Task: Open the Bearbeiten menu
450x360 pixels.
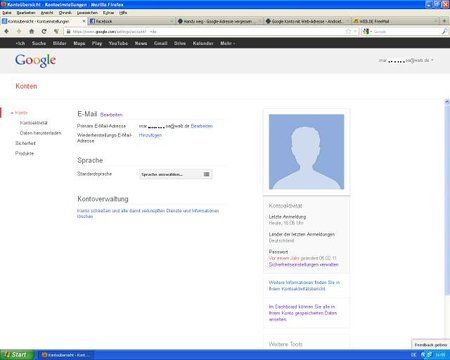Action: coord(26,13)
